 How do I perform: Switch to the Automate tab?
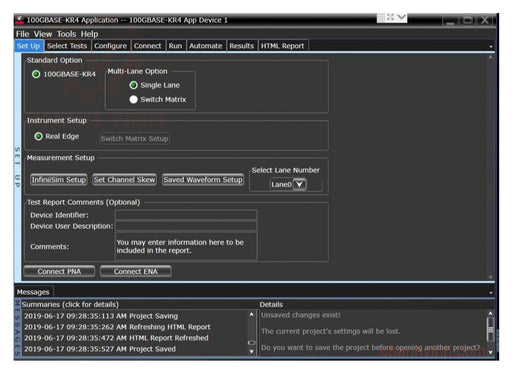[206, 46]
